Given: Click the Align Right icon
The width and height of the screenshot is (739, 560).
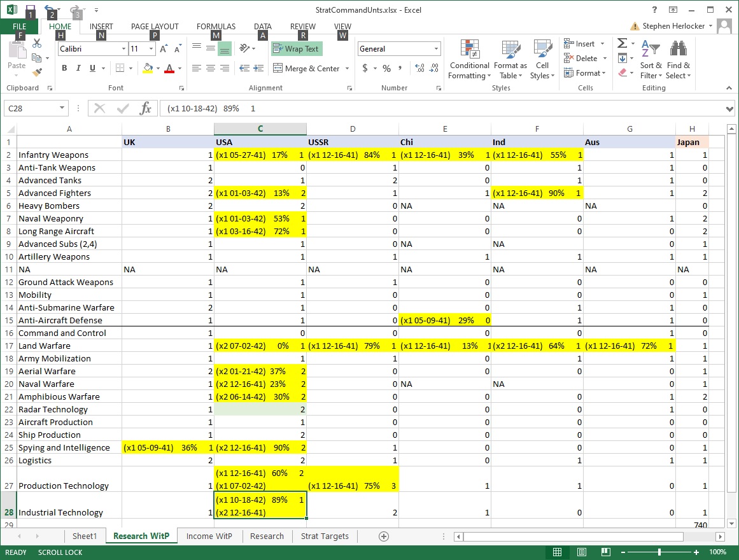Looking at the screenshot, I should 225,68.
